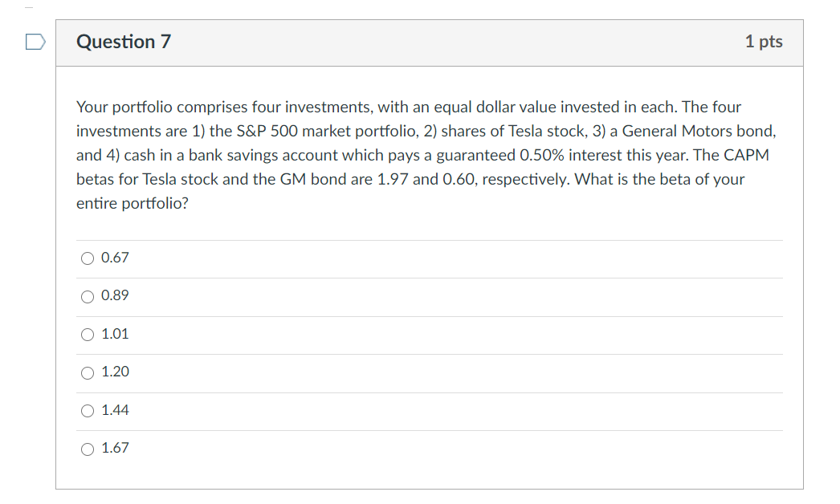
Task: Click the 1.20 answer label text
Action: [115, 372]
